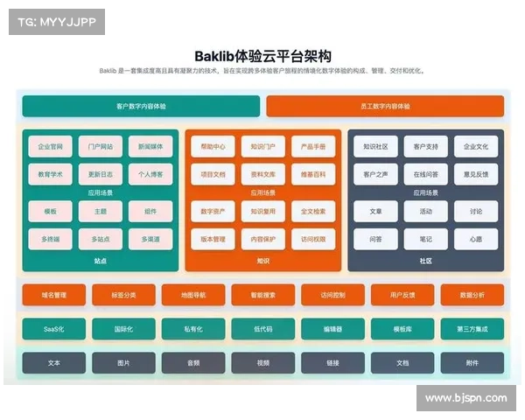Select the 数字资产 box

[x=213, y=212]
